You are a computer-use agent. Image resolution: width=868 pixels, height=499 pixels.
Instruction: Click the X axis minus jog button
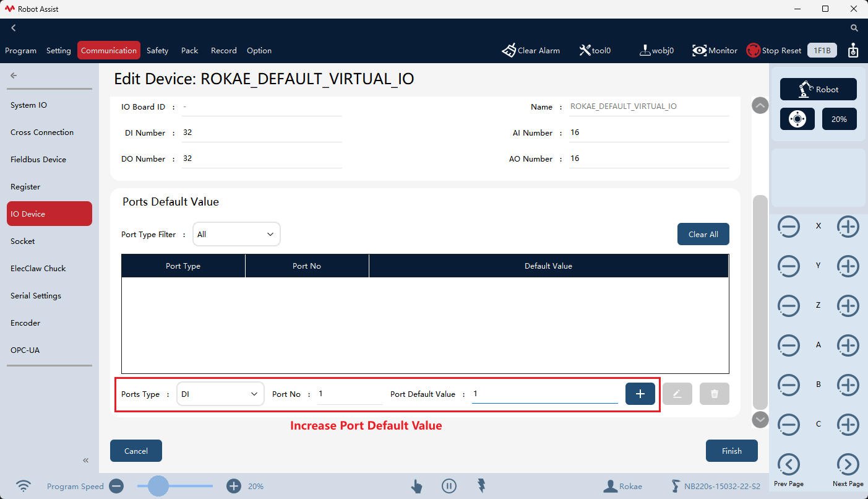click(789, 227)
